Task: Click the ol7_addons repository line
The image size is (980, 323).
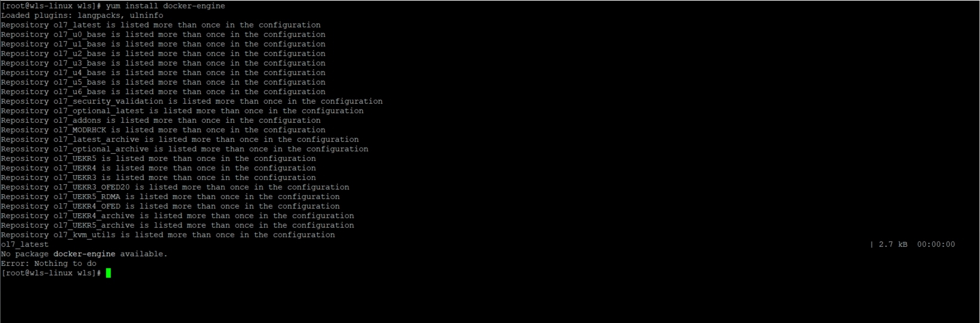Action: click(x=160, y=120)
